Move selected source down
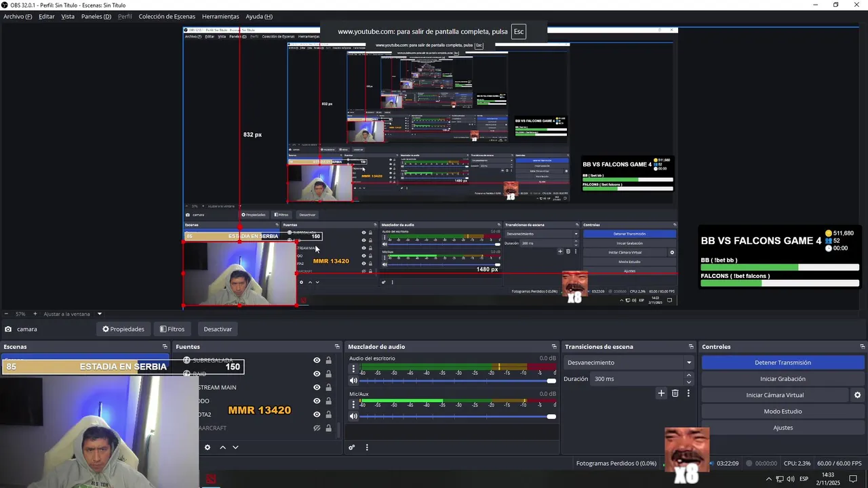Screen dimensions: 868x488 tap(235, 447)
